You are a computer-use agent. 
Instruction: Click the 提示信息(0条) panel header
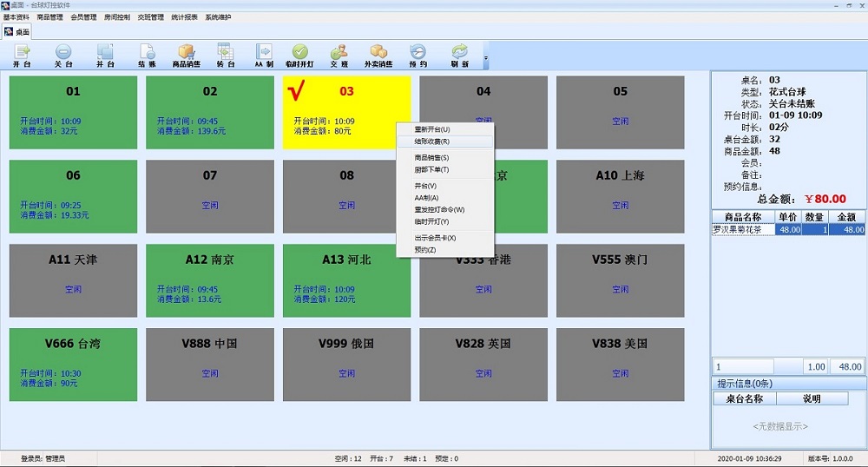pos(789,384)
